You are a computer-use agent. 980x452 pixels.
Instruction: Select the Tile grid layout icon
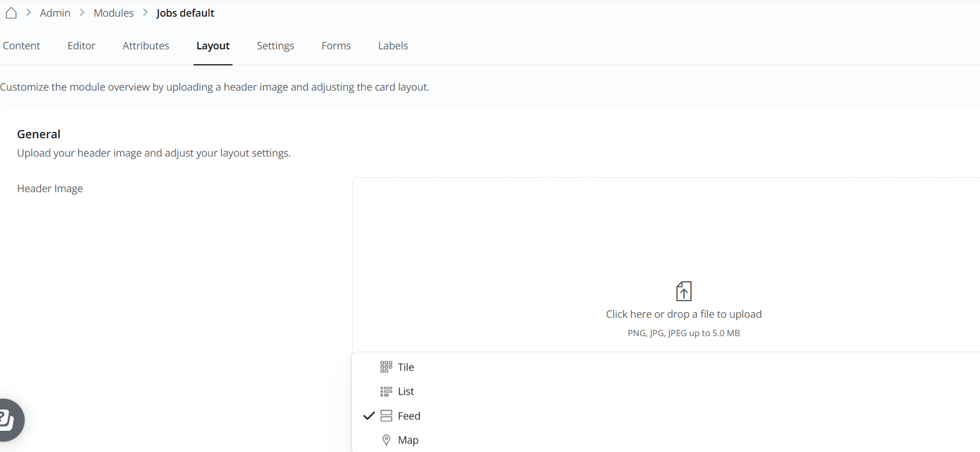tap(386, 367)
